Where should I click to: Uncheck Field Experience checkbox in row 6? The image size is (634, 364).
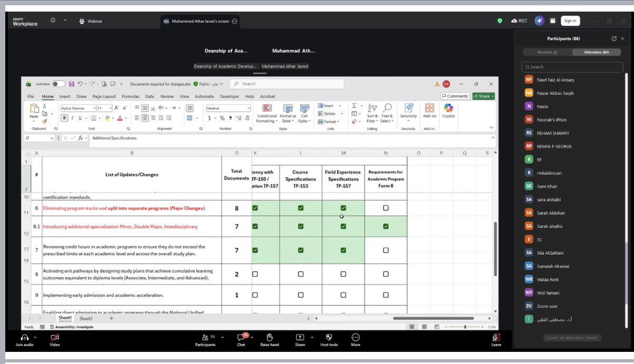coord(343,208)
